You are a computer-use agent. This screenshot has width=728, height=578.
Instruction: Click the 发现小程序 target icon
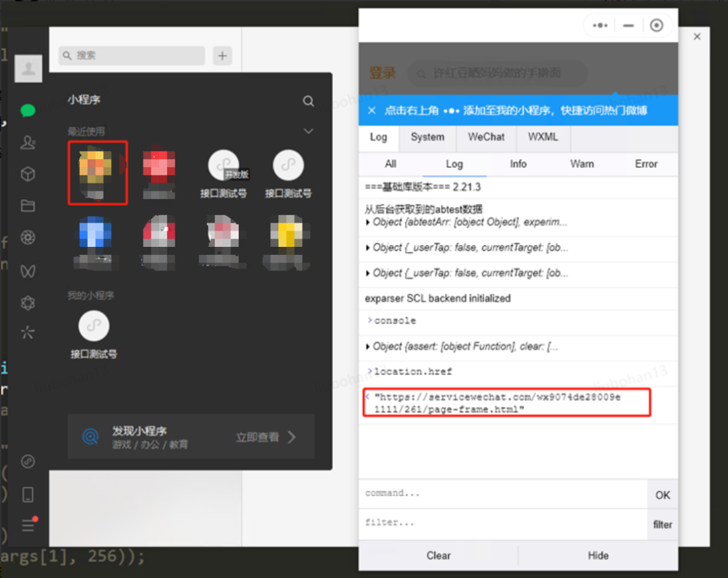90,437
